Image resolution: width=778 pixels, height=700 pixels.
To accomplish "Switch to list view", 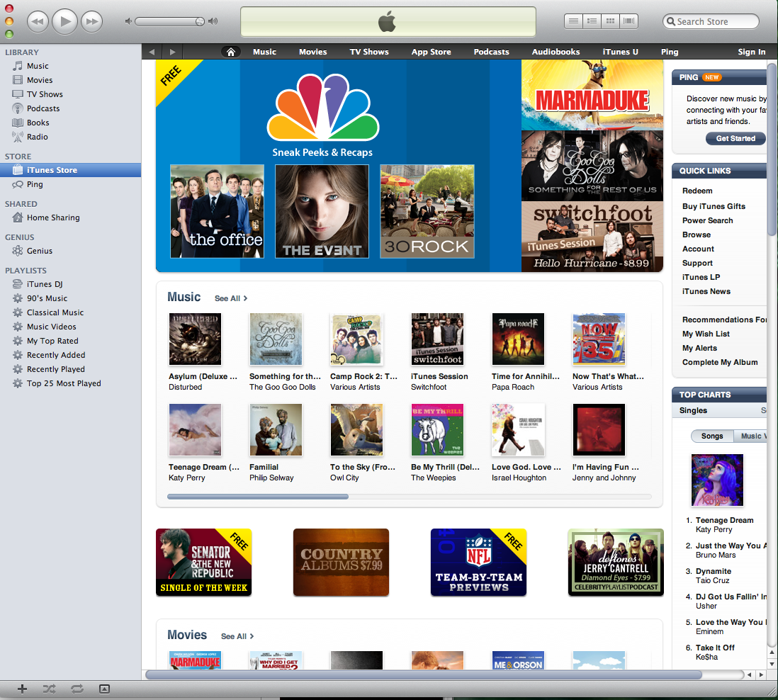I will point(573,21).
